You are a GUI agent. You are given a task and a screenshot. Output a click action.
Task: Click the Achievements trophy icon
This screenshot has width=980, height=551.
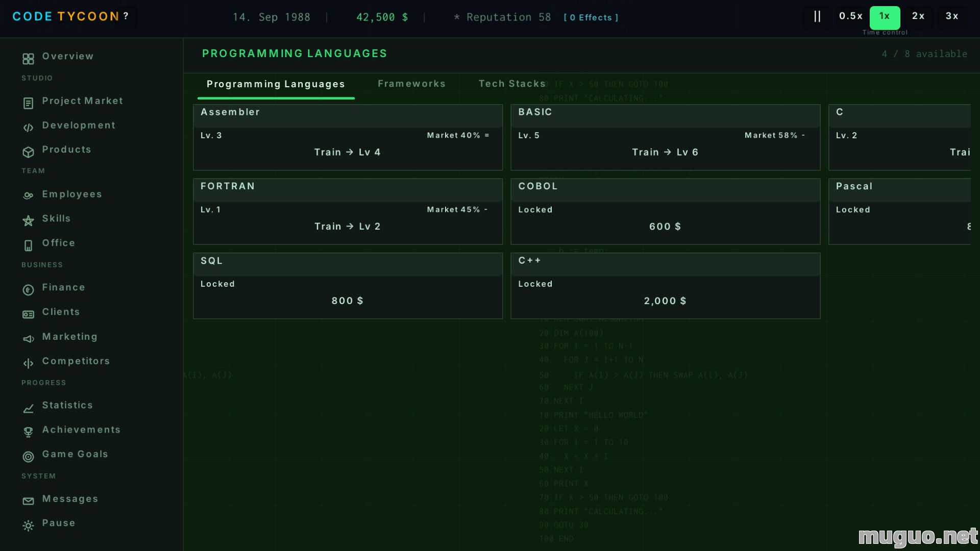click(28, 432)
